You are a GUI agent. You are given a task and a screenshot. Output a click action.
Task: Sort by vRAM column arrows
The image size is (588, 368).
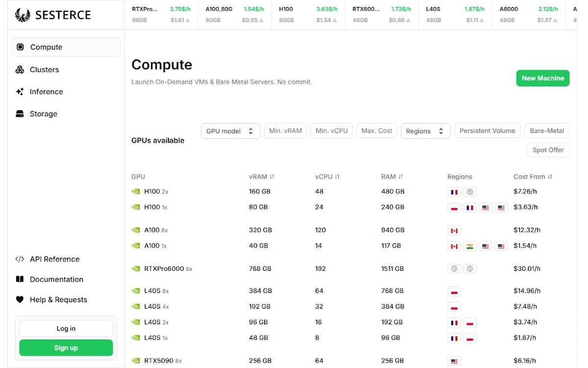click(x=272, y=177)
